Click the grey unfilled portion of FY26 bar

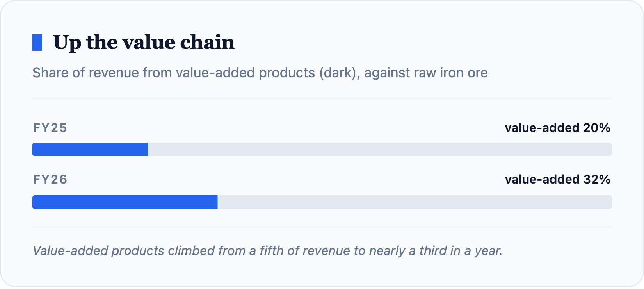click(x=415, y=202)
